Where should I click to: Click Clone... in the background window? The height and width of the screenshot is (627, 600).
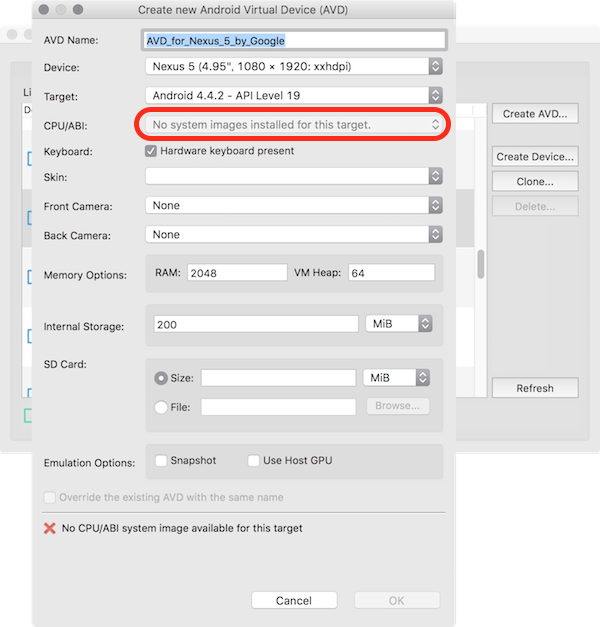pyautogui.click(x=535, y=182)
